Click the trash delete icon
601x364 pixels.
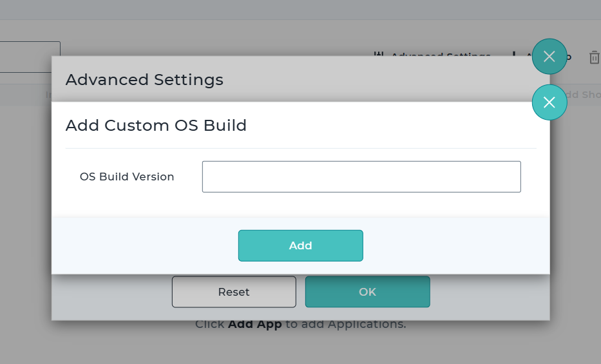click(594, 57)
